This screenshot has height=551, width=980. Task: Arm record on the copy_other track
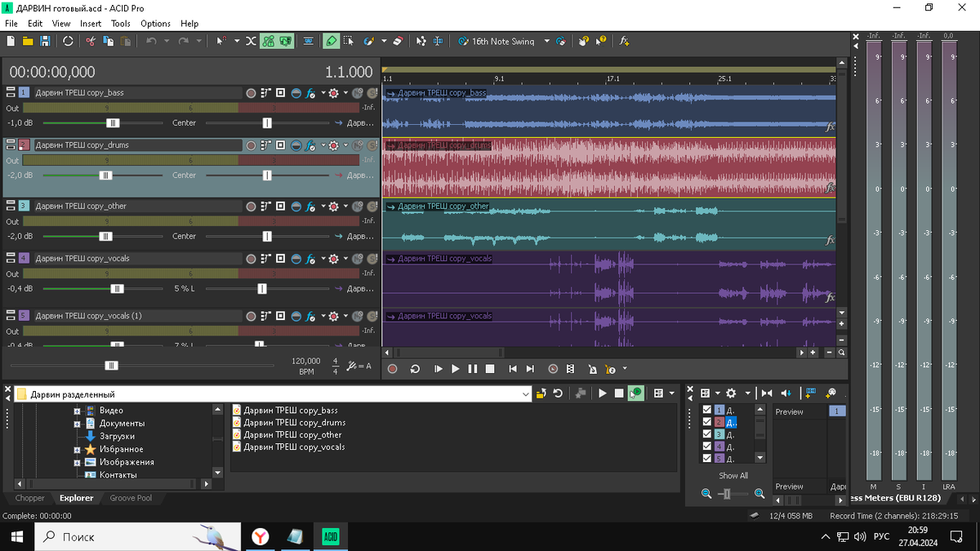252,207
